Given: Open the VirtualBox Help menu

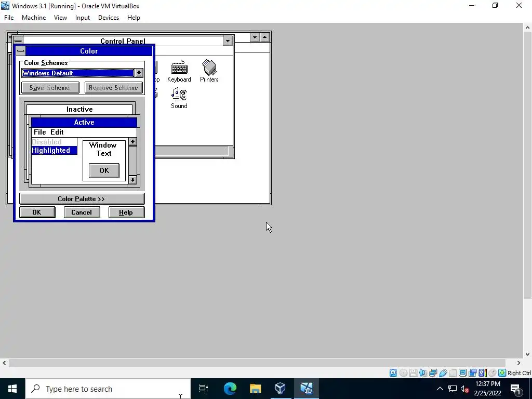Looking at the screenshot, I should point(134,18).
